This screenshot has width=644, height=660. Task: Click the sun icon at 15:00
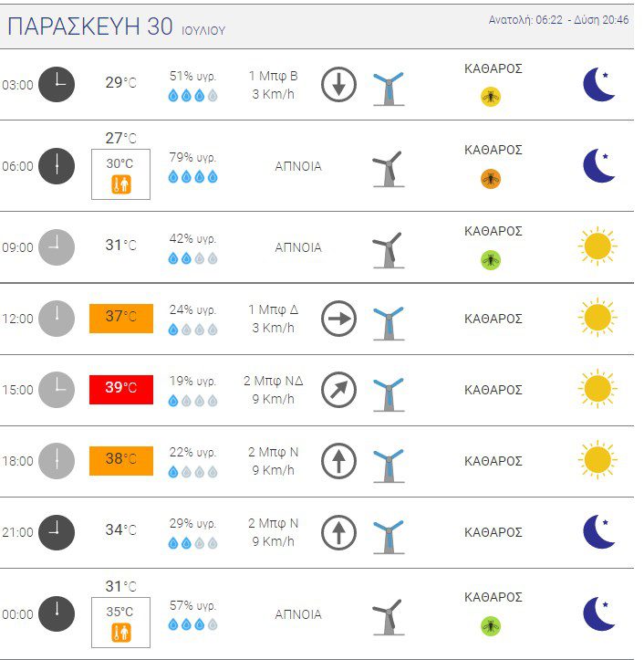[x=597, y=390]
